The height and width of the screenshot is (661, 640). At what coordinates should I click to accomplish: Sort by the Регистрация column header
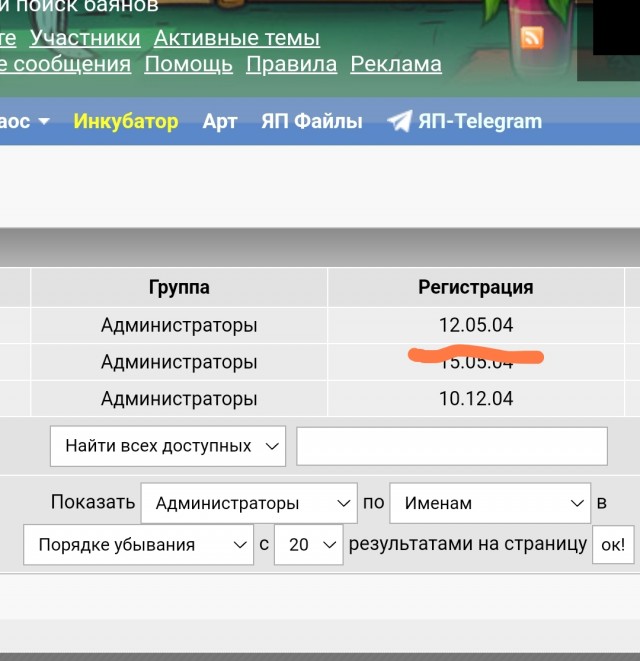click(x=476, y=288)
